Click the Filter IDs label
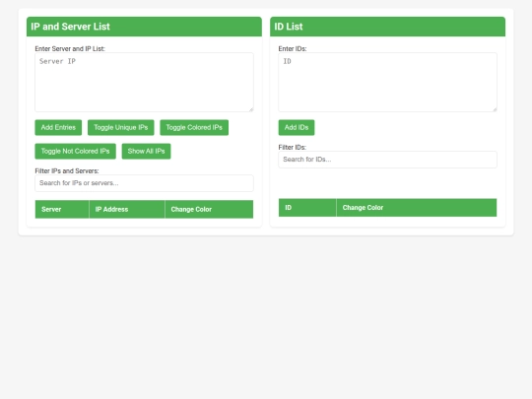The image size is (532, 399). coord(293,147)
